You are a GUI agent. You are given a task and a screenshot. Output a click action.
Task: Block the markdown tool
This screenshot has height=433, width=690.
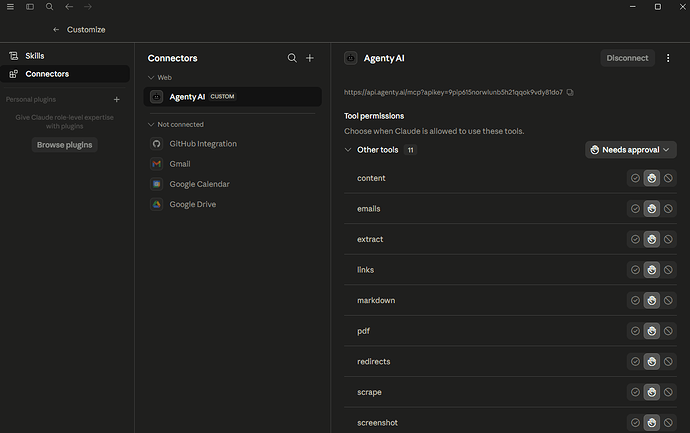[x=668, y=301]
